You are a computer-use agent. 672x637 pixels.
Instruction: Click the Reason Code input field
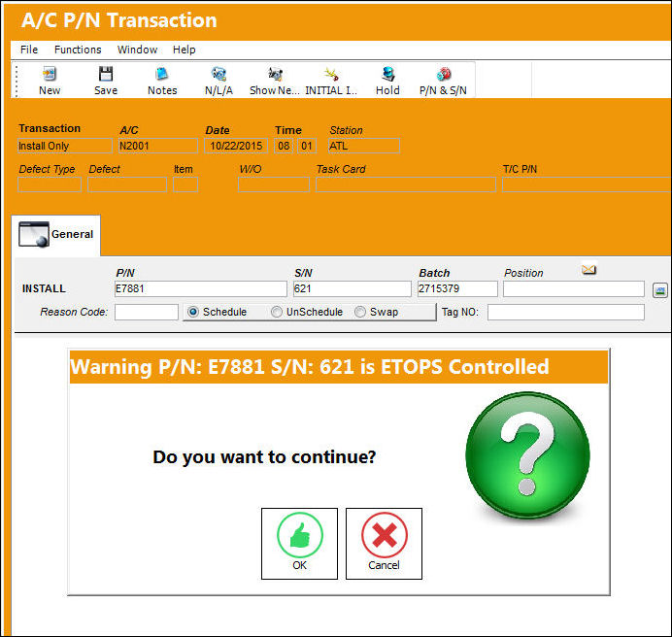pos(146,312)
